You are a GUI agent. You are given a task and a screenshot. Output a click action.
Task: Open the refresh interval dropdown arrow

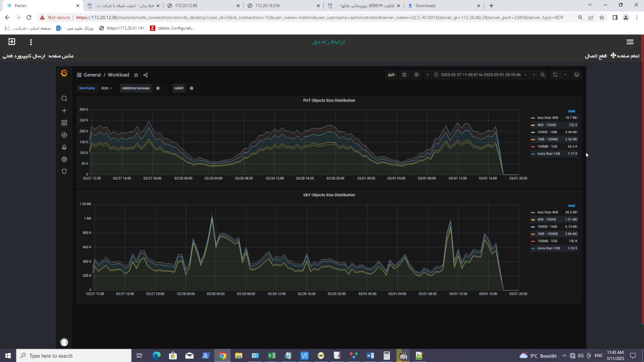(565, 75)
